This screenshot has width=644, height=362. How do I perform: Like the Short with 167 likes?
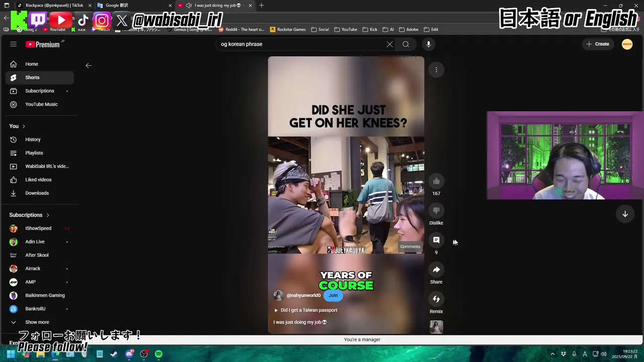click(436, 181)
